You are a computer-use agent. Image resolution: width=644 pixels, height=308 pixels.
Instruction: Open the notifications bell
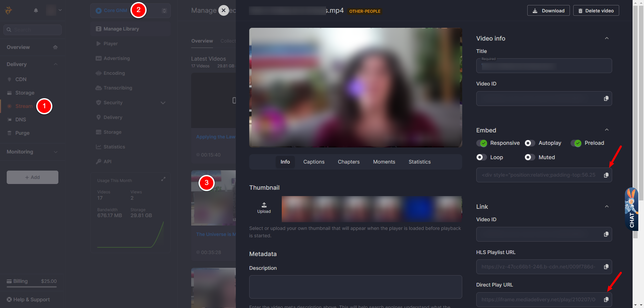click(36, 10)
